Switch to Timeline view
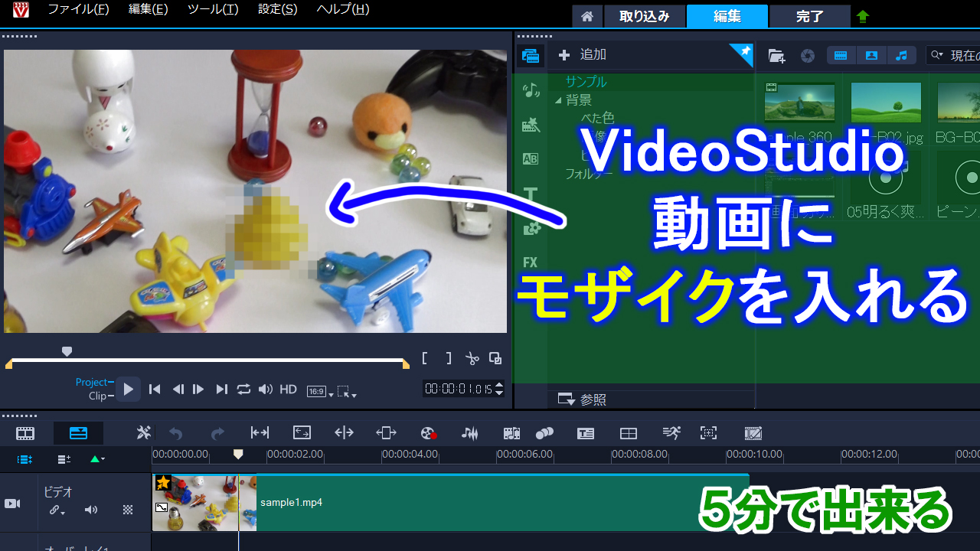 point(78,433)
